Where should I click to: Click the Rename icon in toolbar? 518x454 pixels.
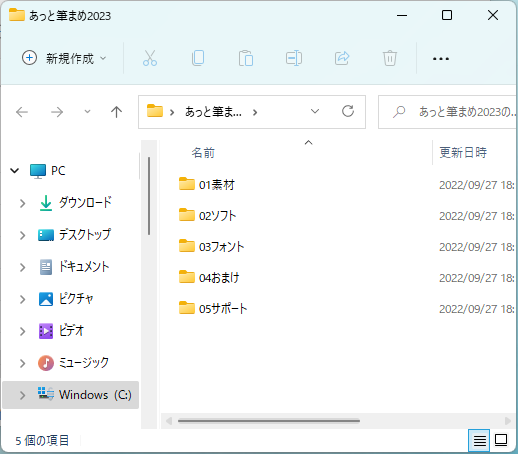point(294,58)
